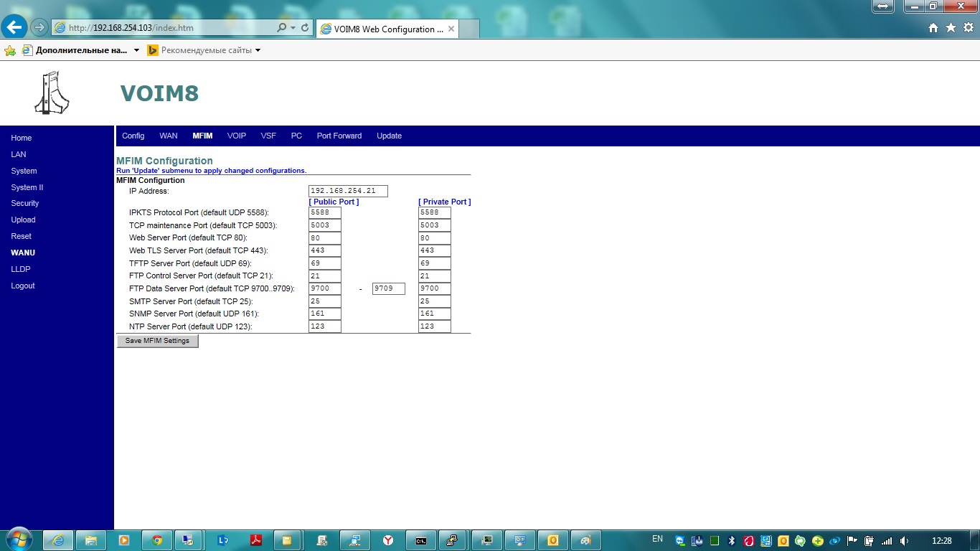980x551 pixels.
Task: Click the Favorites star icon at top right
Action: coord(951,28)
